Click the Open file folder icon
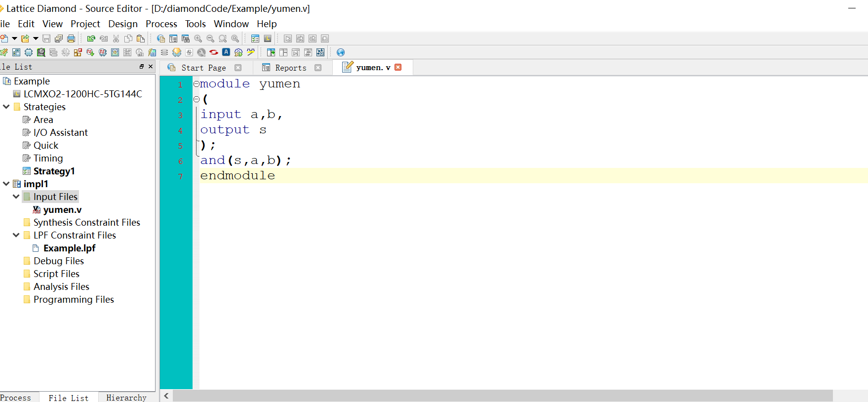Image resolution: width=868 pixels, height=402 pixels. (x=25, y=39)
